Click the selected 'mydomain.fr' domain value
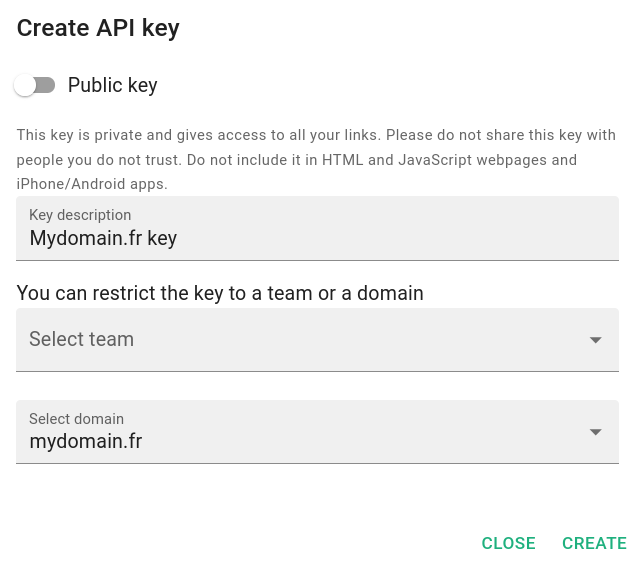 pos(86,441)
